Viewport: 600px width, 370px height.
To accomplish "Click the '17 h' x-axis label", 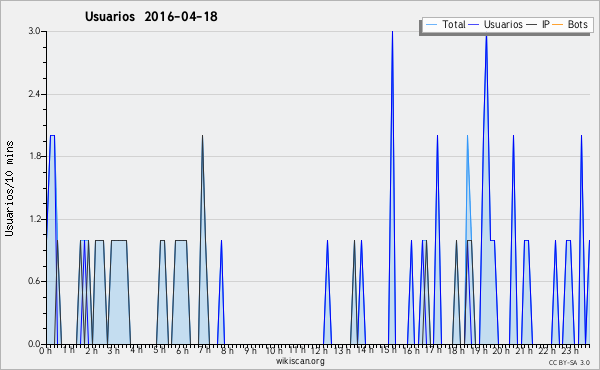I will [x=433, y=349].
